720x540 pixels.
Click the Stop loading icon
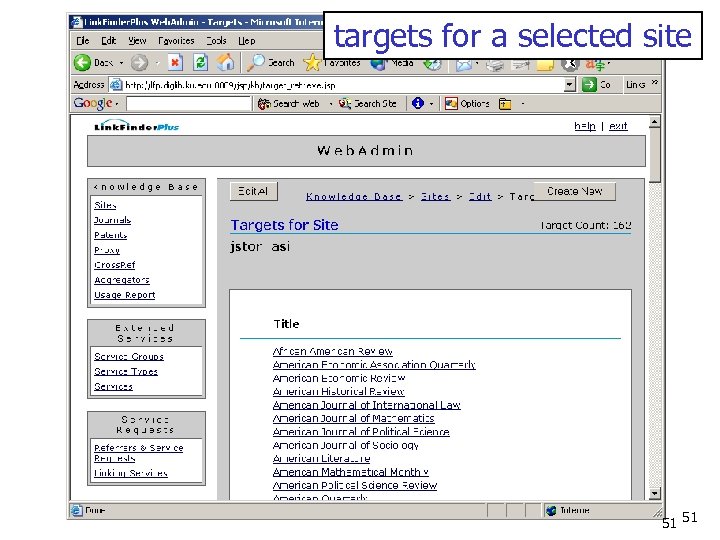174,62
